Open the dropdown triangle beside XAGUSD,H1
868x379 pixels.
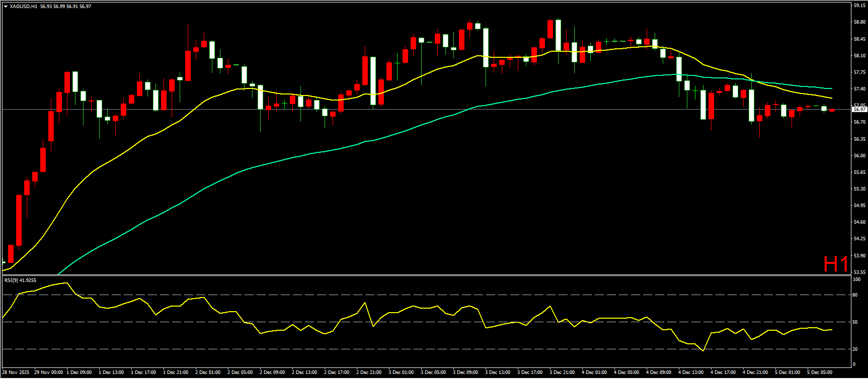pyautogui.click(x=6, y=7)
